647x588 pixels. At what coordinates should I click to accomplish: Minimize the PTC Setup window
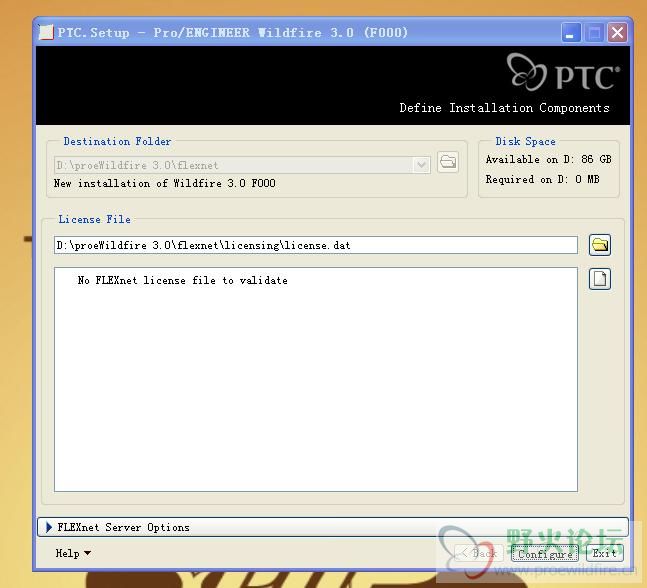coord(571,33)
